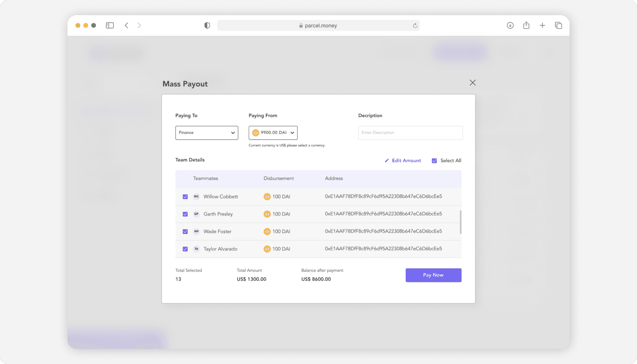This screenshot has width=637, height=364.
Task: Click the name Garth Presley
Action: pos(218,214)
